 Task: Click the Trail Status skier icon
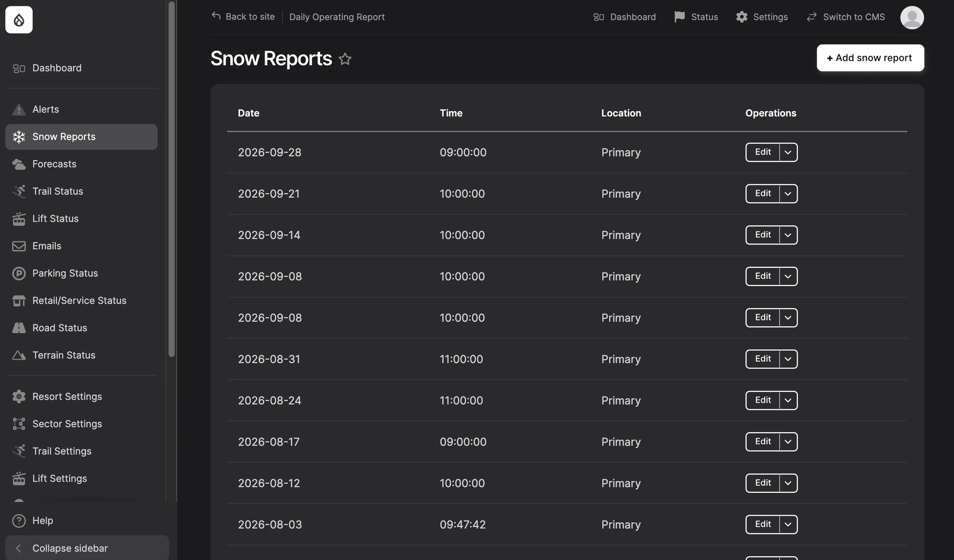(19, 191)
